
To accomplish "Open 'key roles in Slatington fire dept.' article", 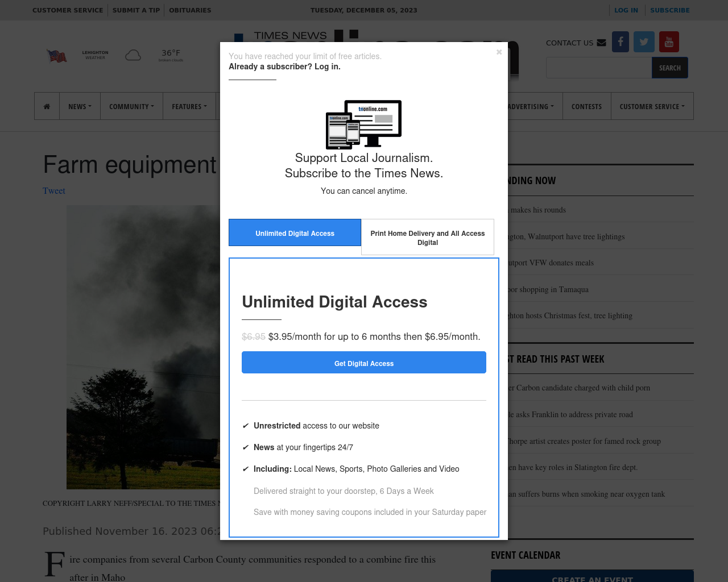I will 572,467.
